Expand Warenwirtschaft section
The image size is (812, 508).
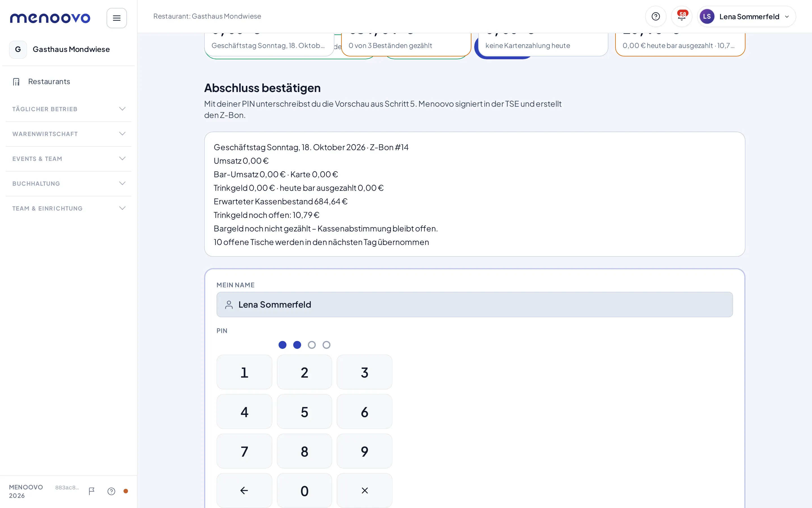[x=69, y=134]
